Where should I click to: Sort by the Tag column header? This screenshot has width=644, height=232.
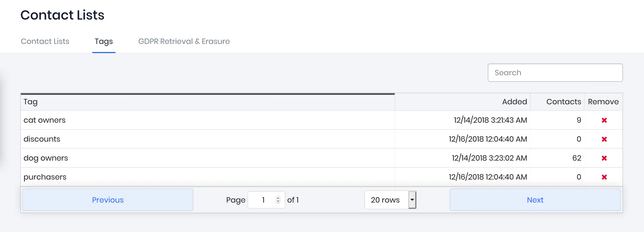coord(31,102)
